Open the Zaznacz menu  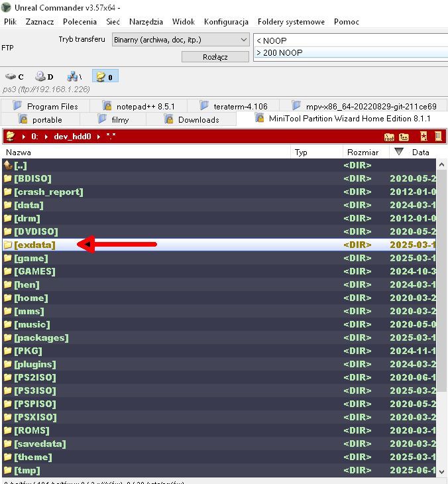(40, 22)
